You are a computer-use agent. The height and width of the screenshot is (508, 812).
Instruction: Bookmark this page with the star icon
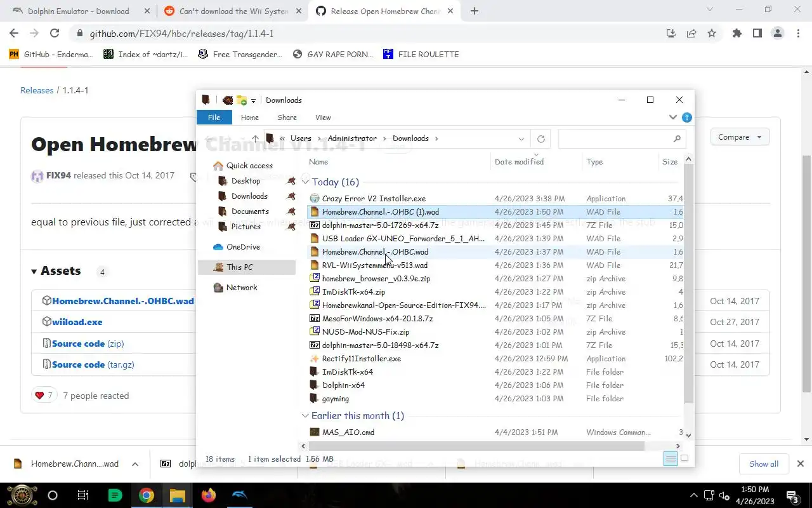click(x=712, y=34)
